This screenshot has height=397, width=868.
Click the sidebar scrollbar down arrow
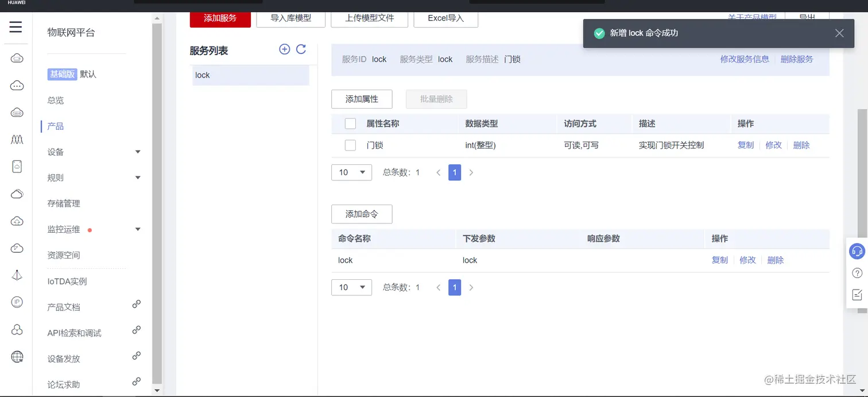click(157, 391)
